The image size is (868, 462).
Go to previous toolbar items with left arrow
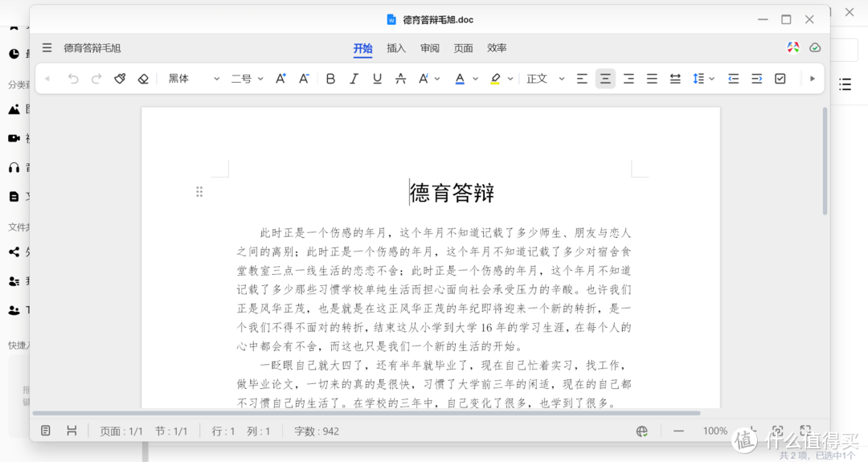pos(47,79)
